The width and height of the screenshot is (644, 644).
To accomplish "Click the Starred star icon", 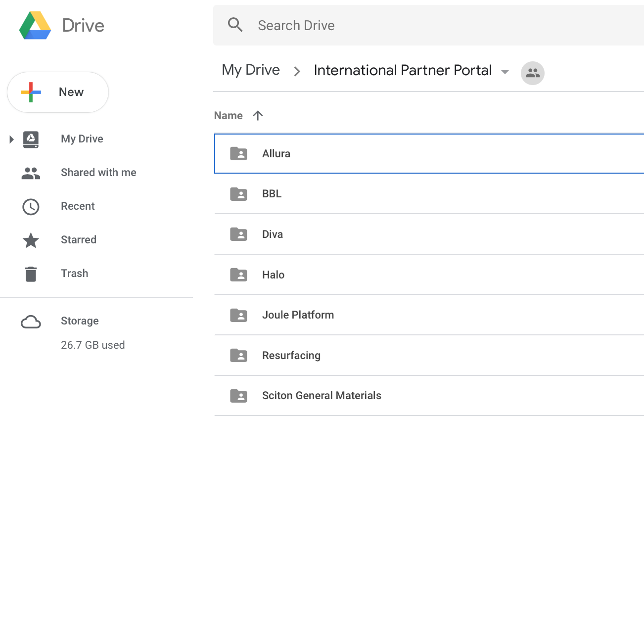I will coord(31,240).
